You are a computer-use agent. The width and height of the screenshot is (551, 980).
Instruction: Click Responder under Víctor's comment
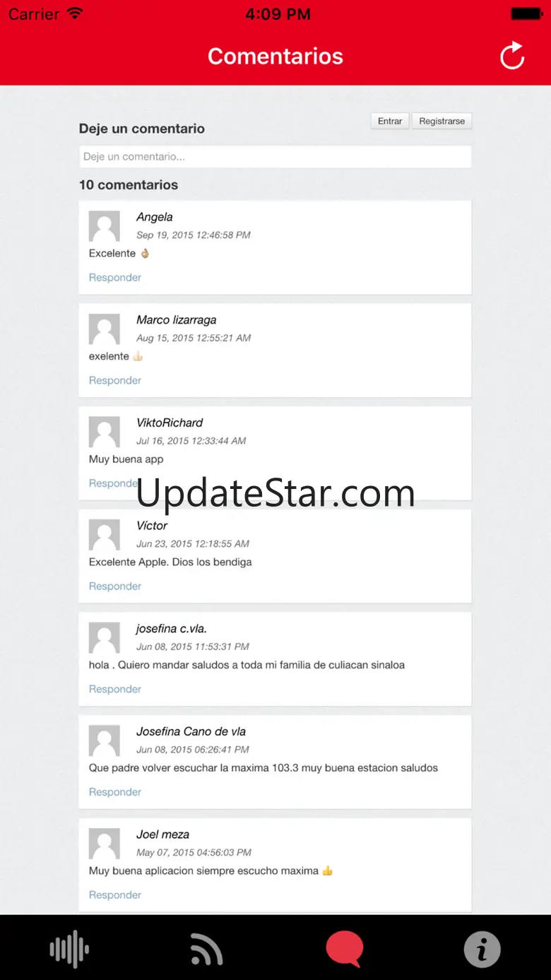click(x=115, y=586)
